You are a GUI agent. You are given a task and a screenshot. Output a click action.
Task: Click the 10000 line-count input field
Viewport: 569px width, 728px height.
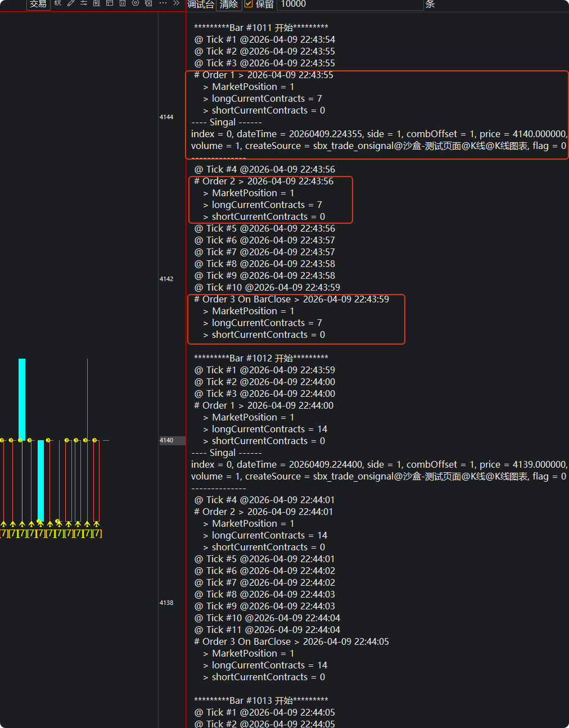coord(349,4)
